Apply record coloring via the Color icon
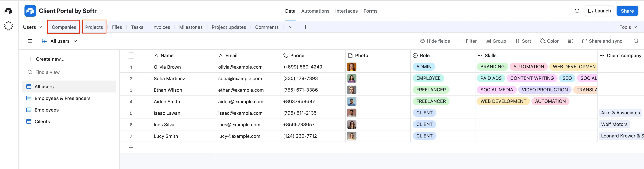The image size is (644, 169). 549,41
